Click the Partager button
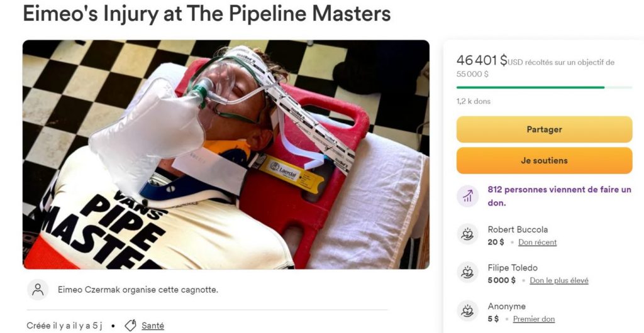Viewport: 644px width, 333px height. (544, 129)
